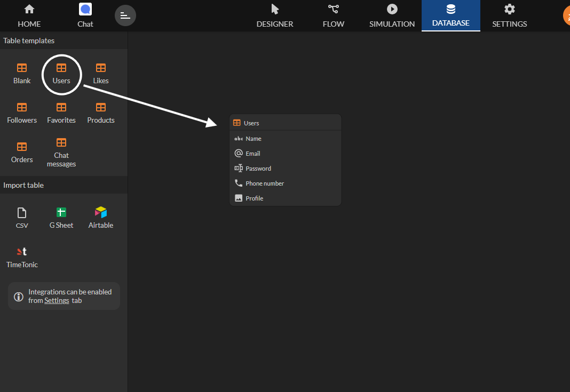Click the password field icon
The image size is (570, 392).
point(239,168)
